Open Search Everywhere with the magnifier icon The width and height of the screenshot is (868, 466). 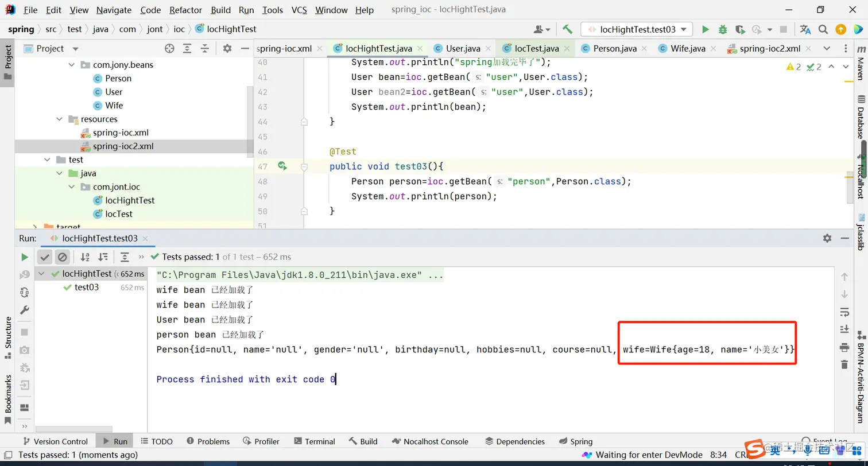823,29
